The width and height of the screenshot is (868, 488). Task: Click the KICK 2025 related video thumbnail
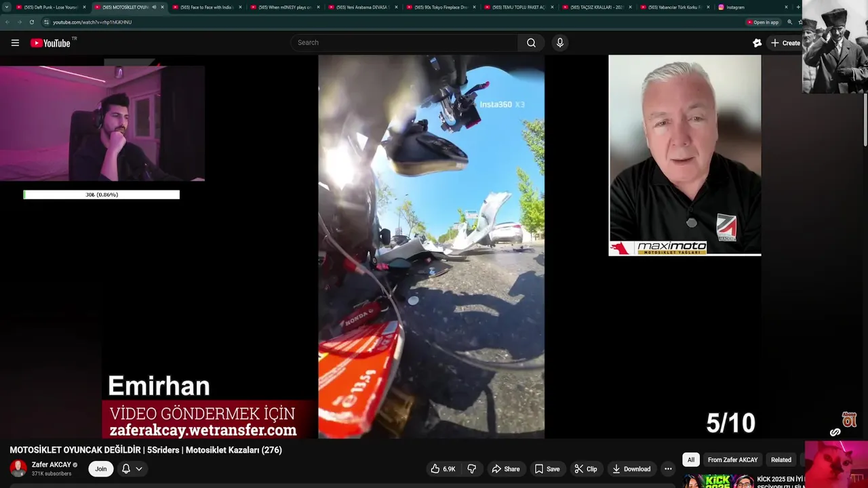pos(719,481)
